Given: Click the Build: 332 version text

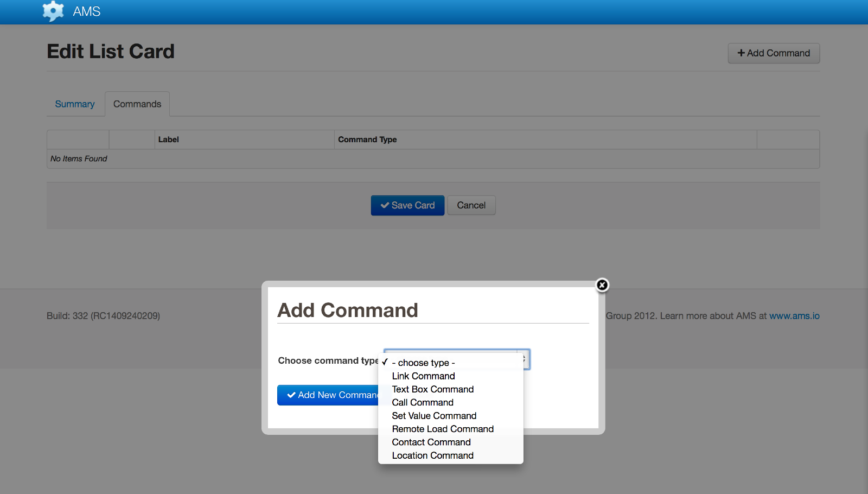Looking at the screenshot, I should [x=103, y=316].
